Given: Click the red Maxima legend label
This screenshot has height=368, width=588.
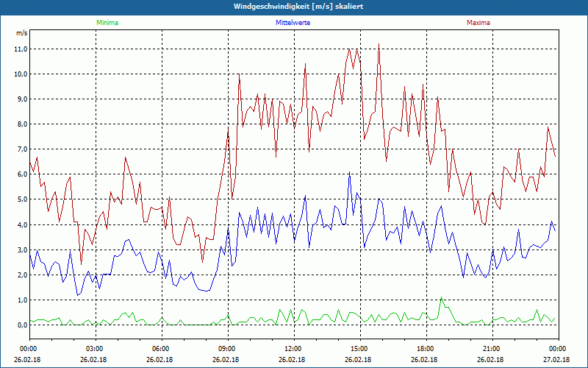Looking at the screenshot, I should (x=478, y=23).
